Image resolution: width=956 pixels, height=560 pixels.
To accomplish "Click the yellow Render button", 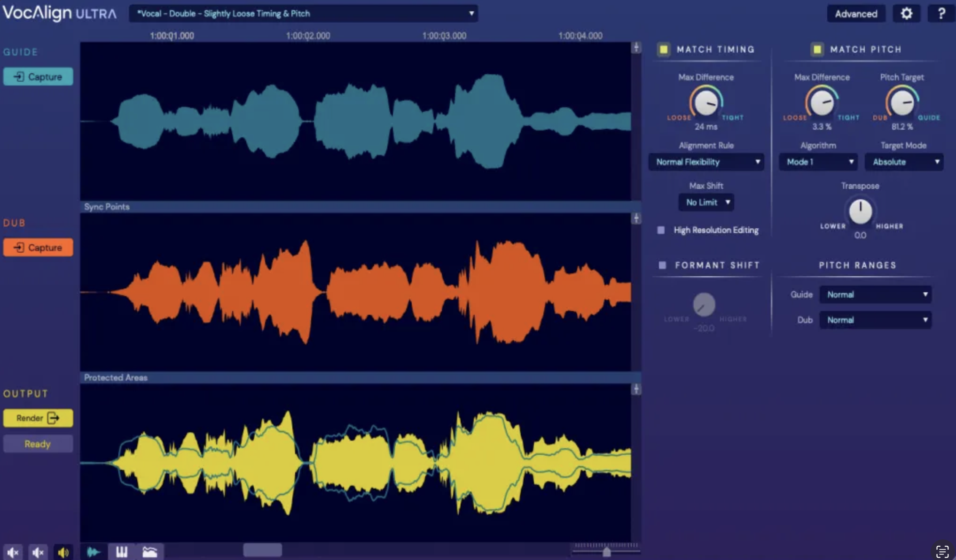I will 38,418.
